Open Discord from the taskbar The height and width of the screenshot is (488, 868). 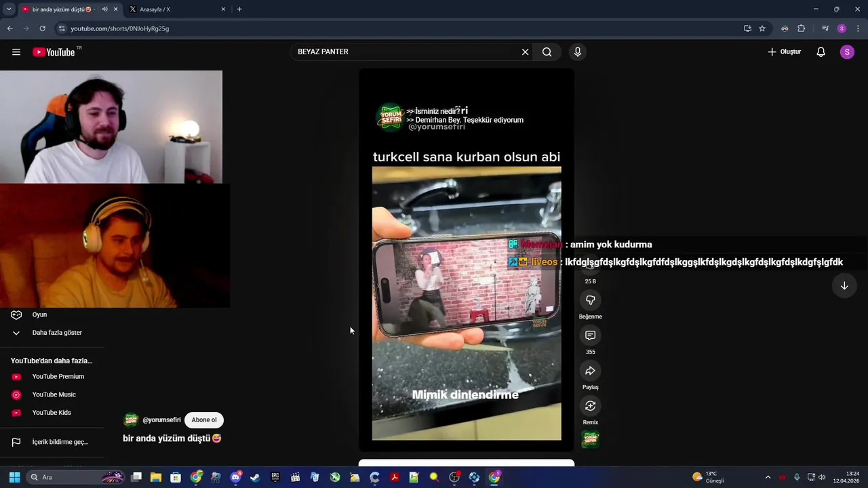235,477
